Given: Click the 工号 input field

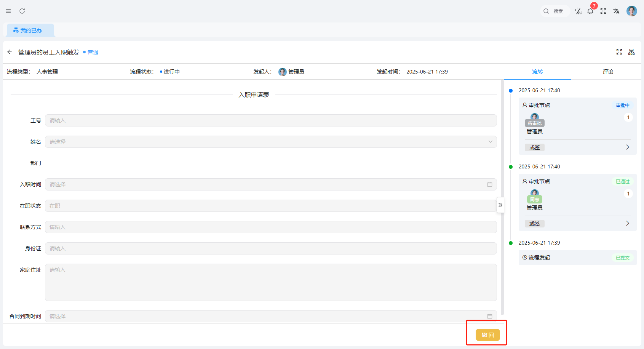Looking at the screenshot, I should pos(271,120).
